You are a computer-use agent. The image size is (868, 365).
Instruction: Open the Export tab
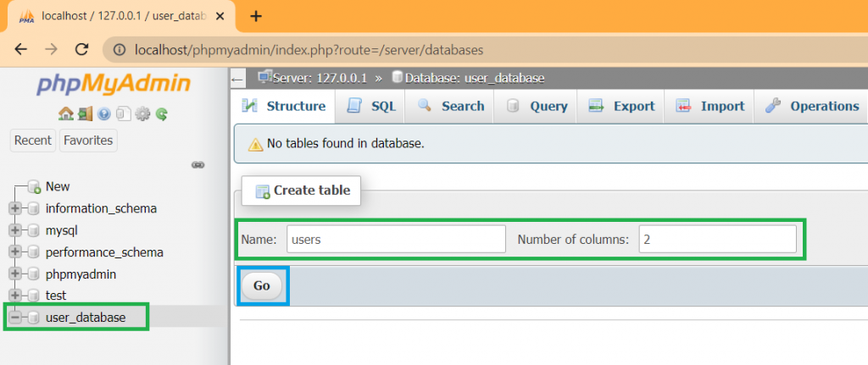pos(621,106)
